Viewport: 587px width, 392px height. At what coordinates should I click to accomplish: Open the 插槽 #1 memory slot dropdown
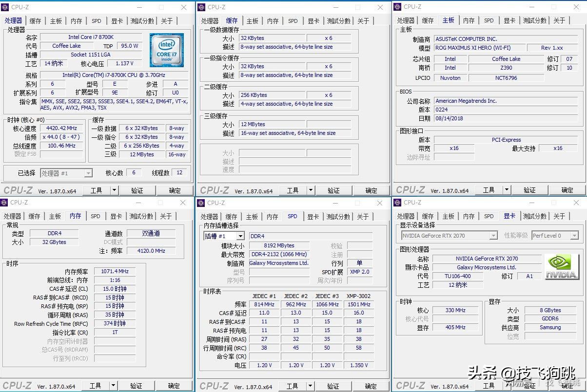[x=240, y=235]
